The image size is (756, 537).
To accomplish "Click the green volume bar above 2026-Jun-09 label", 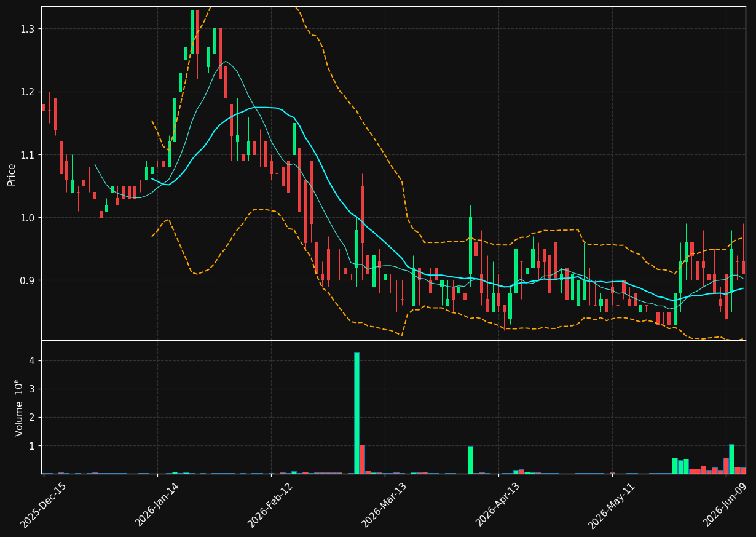I will [x=731, y=459].
